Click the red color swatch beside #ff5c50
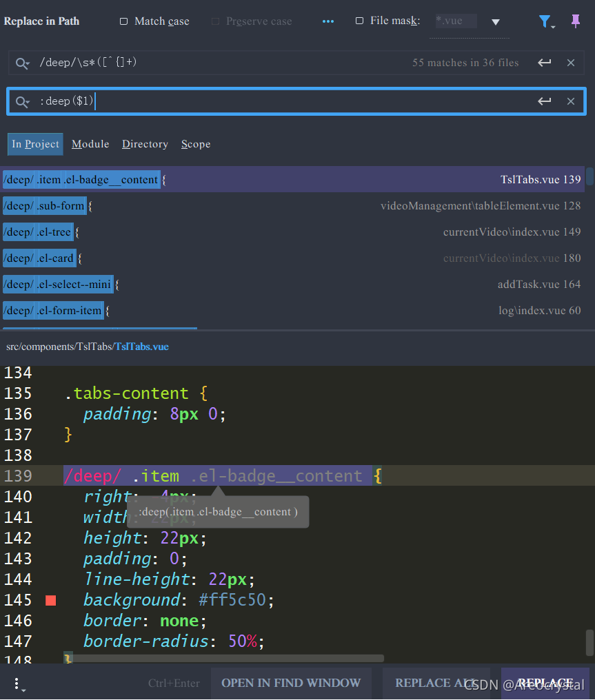 coord(50,600)
